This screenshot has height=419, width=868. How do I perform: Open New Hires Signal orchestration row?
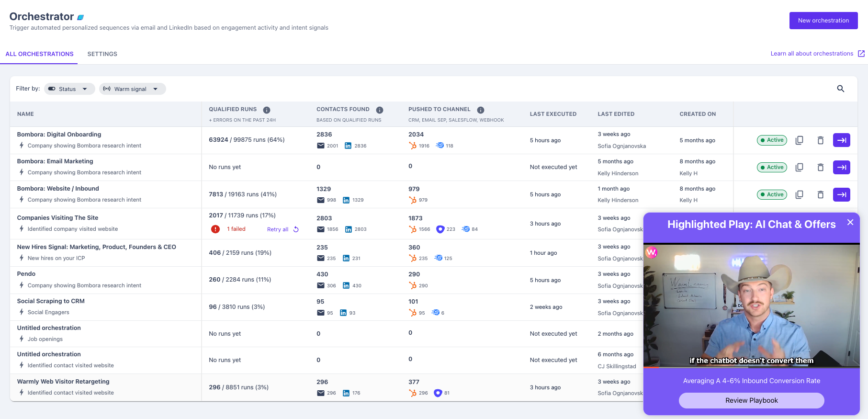[96, 247]
